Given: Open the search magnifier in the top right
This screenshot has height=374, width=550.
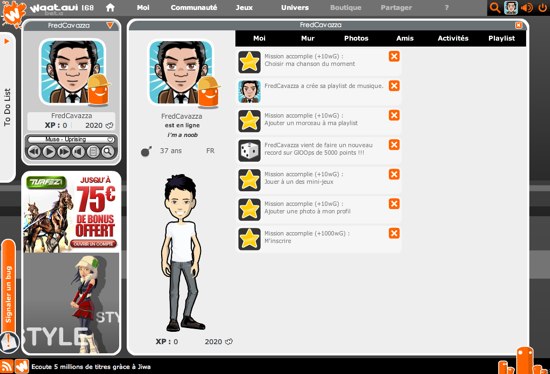Looking at the screenshot, I should tap(495, 8).
